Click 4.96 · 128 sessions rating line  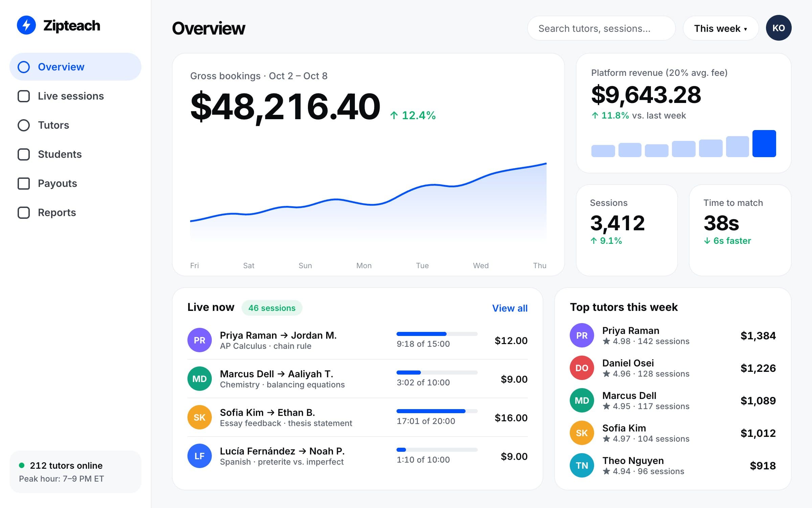click(x=646, y=374)
